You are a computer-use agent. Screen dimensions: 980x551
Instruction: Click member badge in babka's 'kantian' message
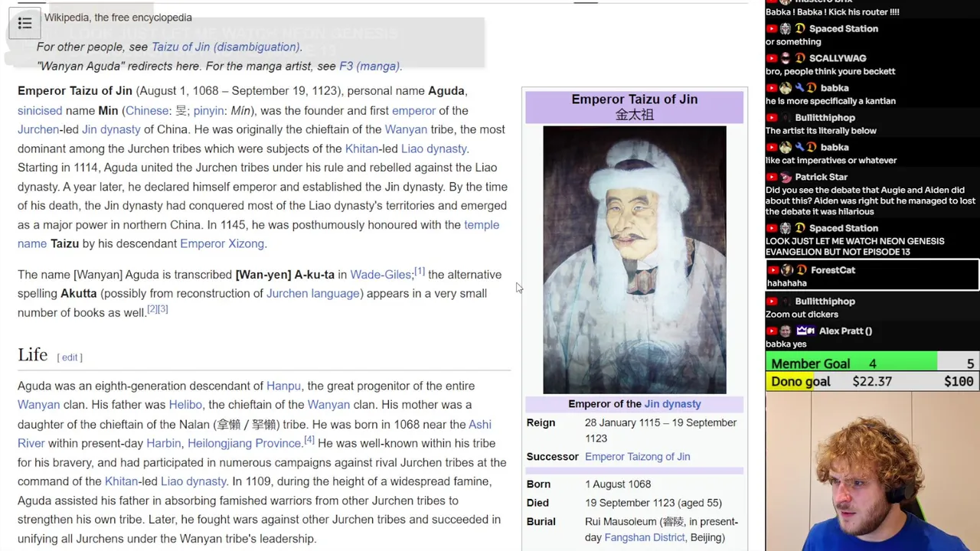coord(812,88)
